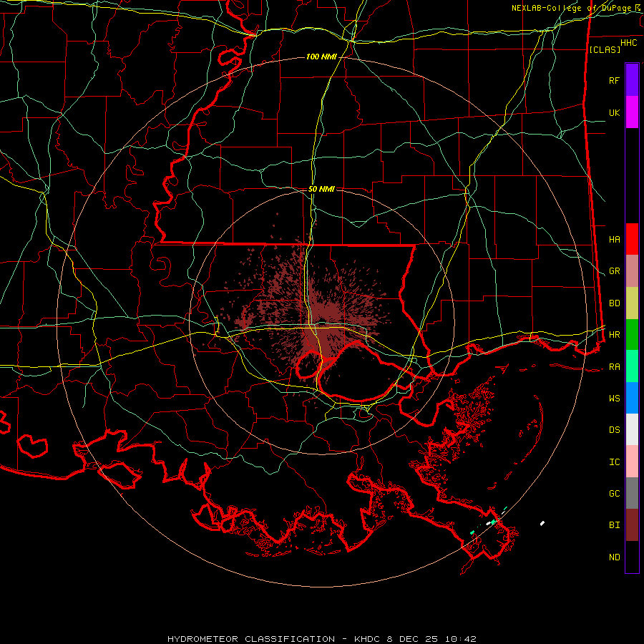
Task: Click the blue WS legend swatch
Action: (x=632, y=398)
